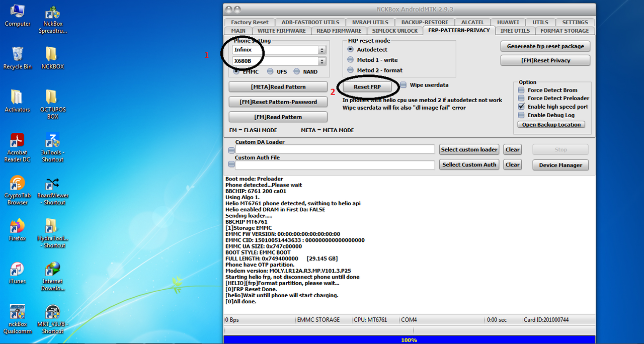
Task: Clear the custom DA loader path
Action: point(513,149)
